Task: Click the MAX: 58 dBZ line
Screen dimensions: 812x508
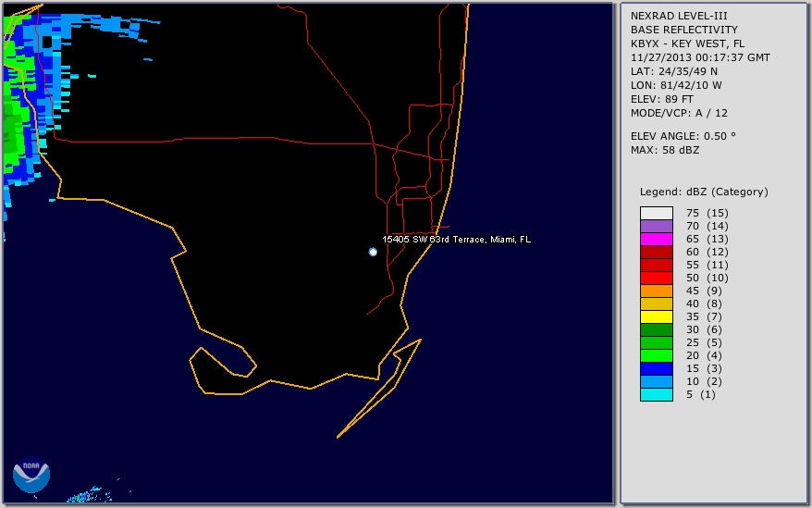Action: click(665, 150)
